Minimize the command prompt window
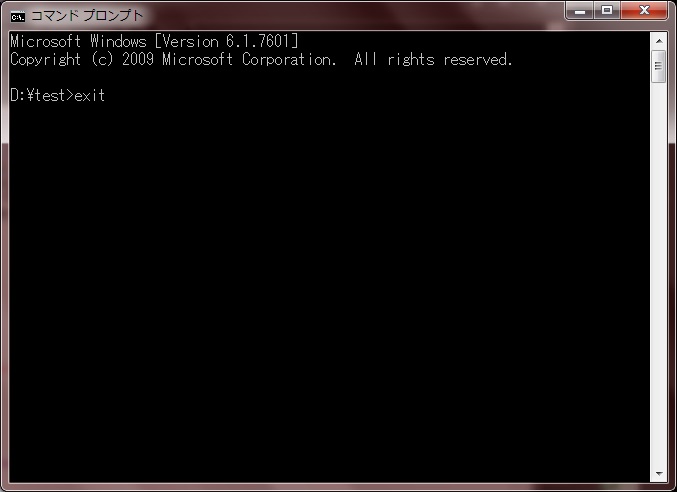The image size is (677, 492). (580, 11)
